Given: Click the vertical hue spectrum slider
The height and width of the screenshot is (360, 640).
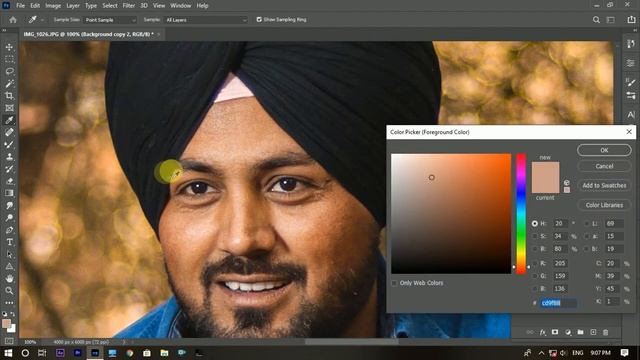Looking at the screenshot, I should 521,214.
